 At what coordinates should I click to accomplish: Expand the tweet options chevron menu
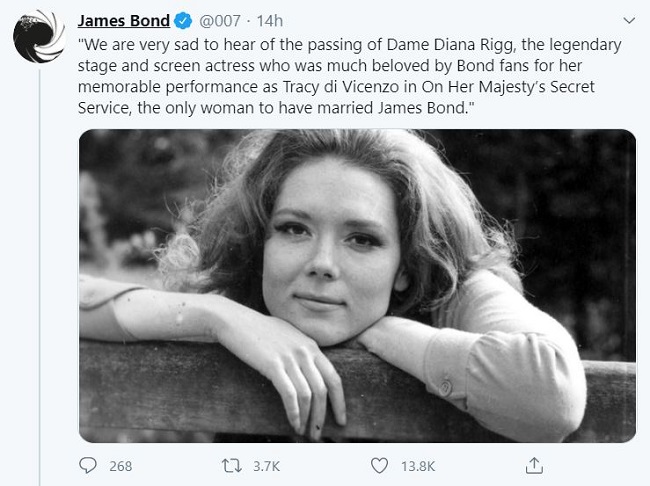(627, 20)
